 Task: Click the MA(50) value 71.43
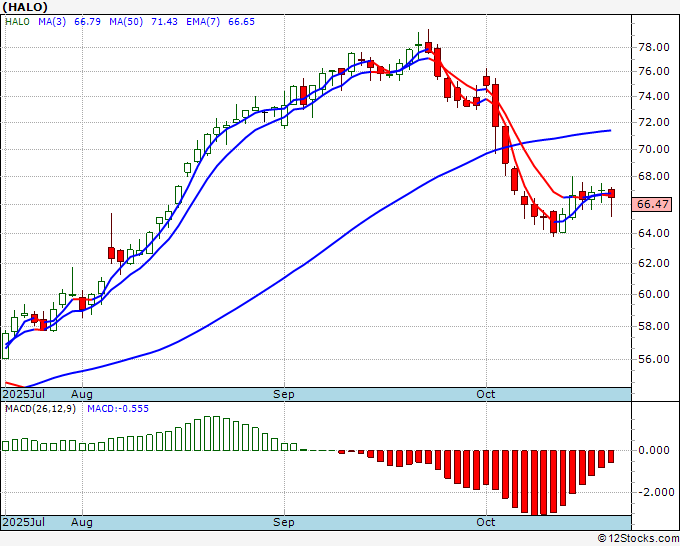(x=164, y=22)
